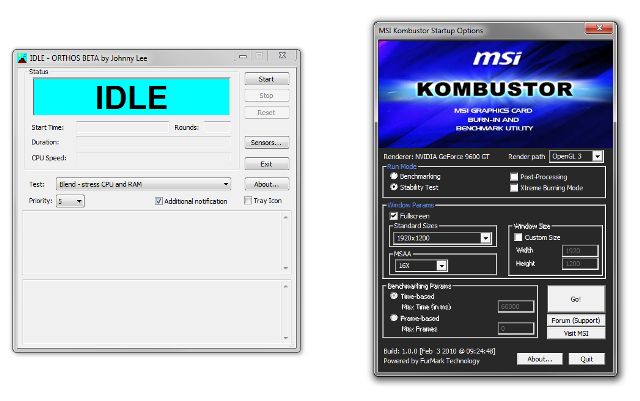Click the Height input field
Viewport: 640px width, 401px height.
(580, 263)
